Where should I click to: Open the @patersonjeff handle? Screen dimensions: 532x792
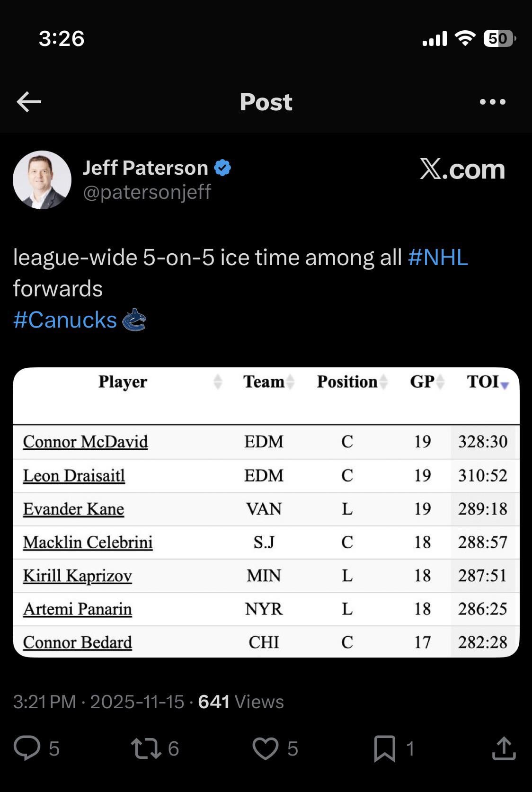[147, 192]
